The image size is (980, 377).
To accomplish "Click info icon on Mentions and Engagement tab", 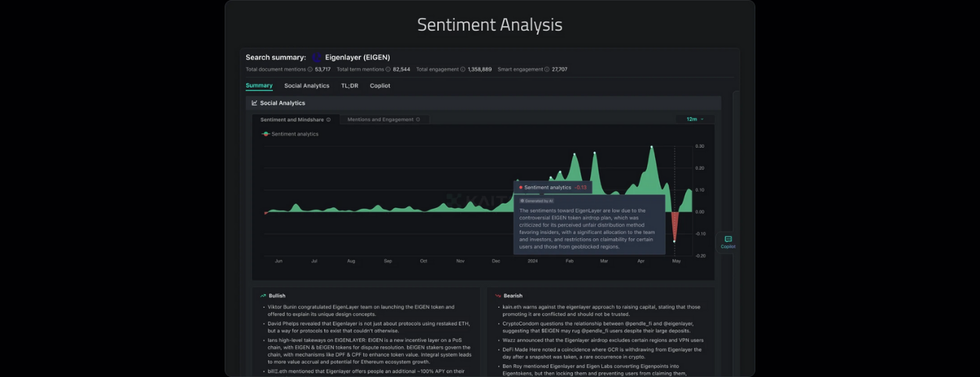I will [x=418, y=119].
